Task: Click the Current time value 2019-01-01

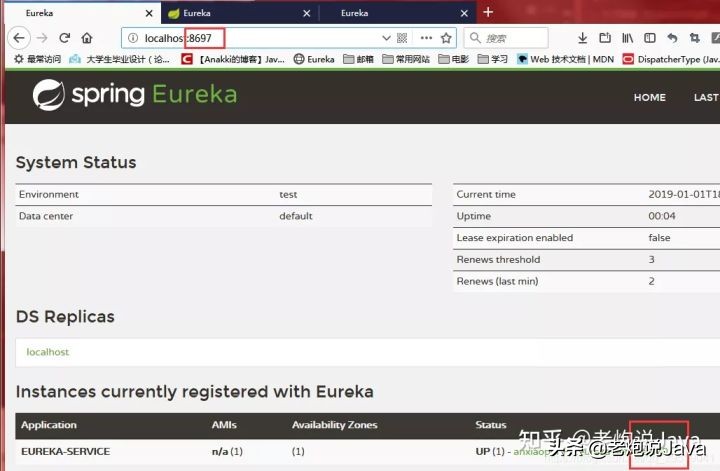Action: (684, 195)
